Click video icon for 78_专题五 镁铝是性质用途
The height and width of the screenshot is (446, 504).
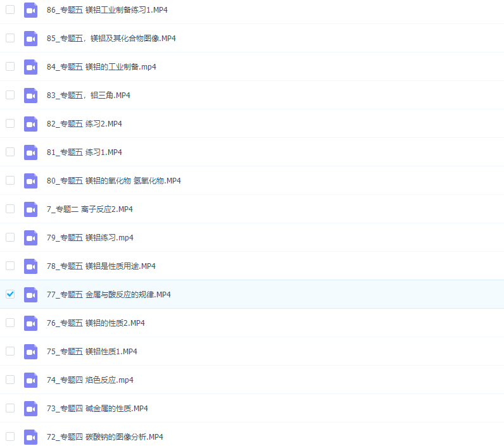31,266
